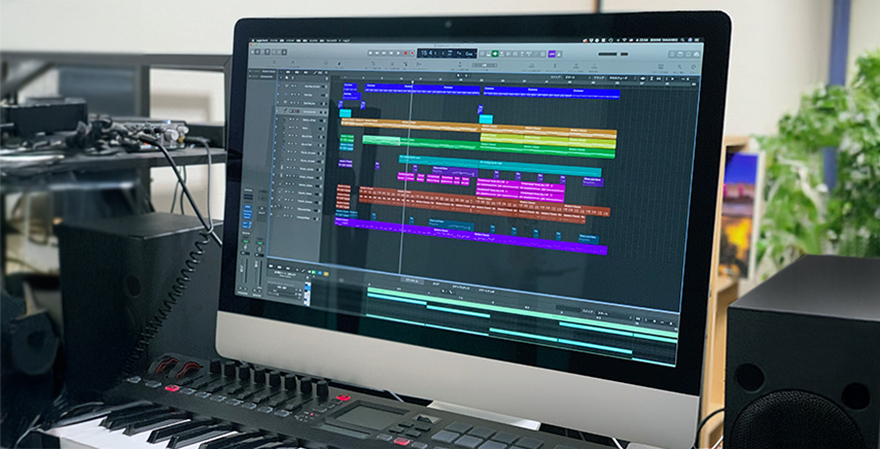880x449 pixels.
Task: Switch to the fourth editor tab
Action: [x=486, y=292]
